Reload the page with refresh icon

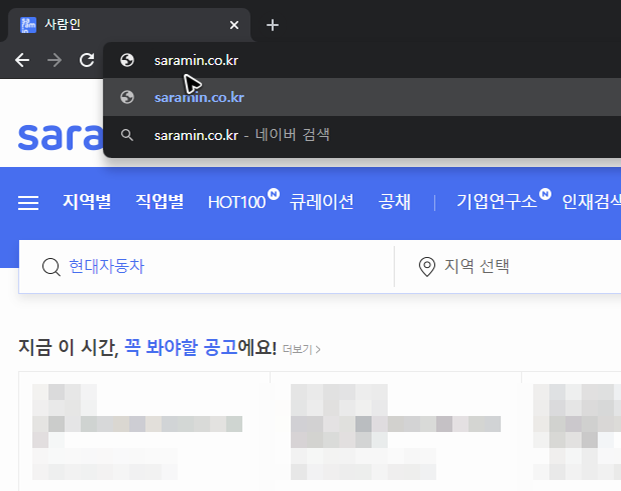(87, 60)
